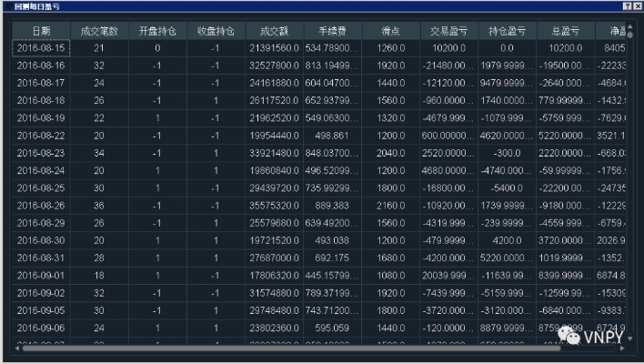Screen dimensions: 644x364
Task: Click the 总盈亏 column header
Action: tap(564, 31)
